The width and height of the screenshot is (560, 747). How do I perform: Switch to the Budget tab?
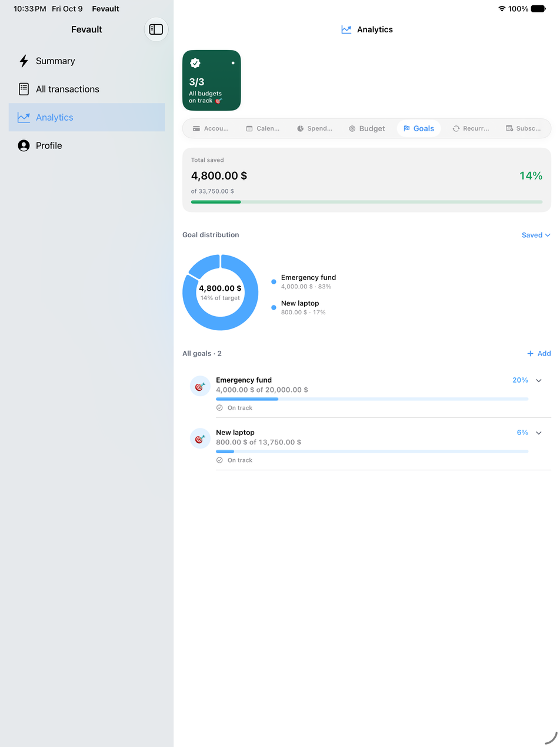367,128
